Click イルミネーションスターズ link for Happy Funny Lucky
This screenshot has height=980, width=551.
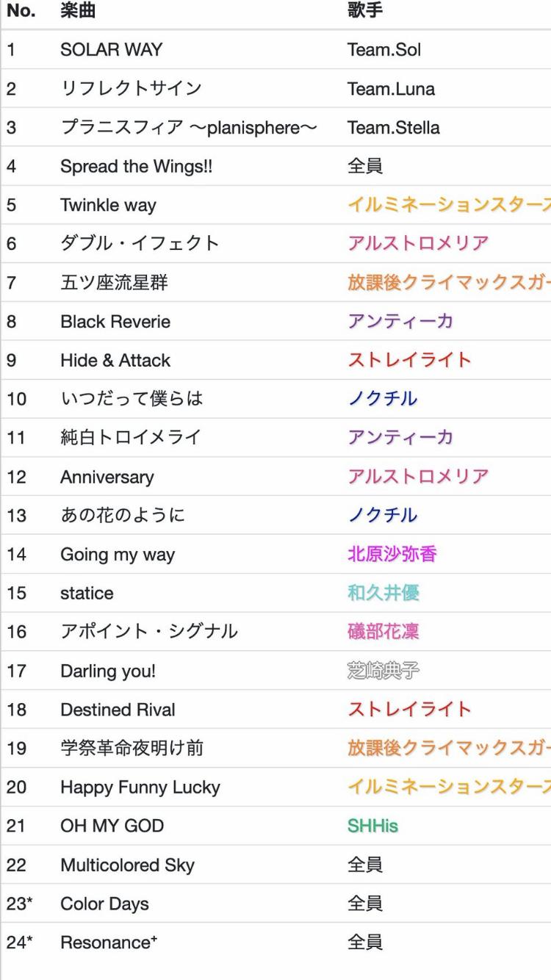449,787
